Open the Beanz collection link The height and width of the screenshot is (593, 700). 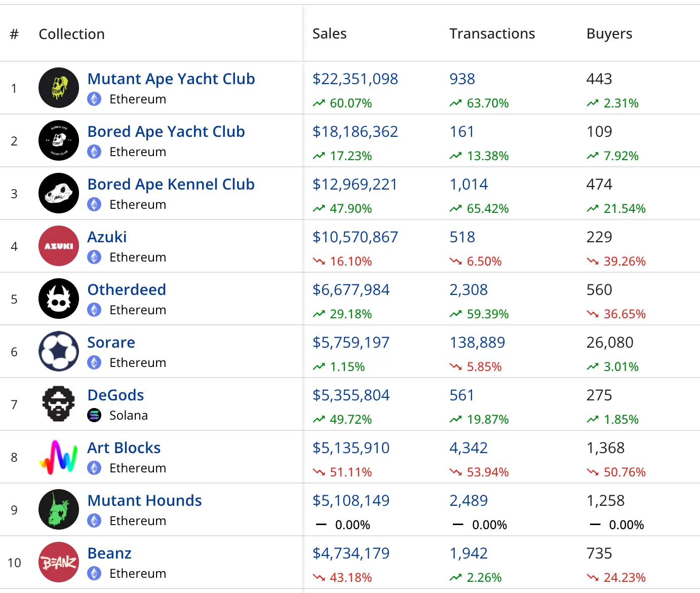[x=109, y=553]
